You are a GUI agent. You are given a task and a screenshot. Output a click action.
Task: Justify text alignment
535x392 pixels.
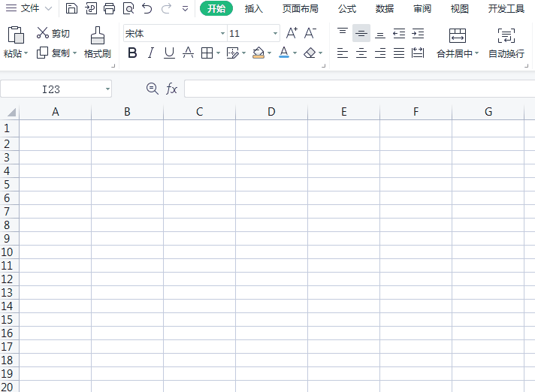pos(399,53)
